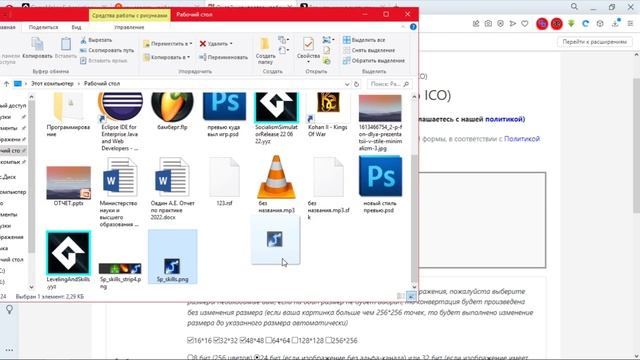The width and height of the screenshot is (640, 360).
Task: Click the send paper-plane icon in browser
Action: pyautogui.click(x=513, y=24)
